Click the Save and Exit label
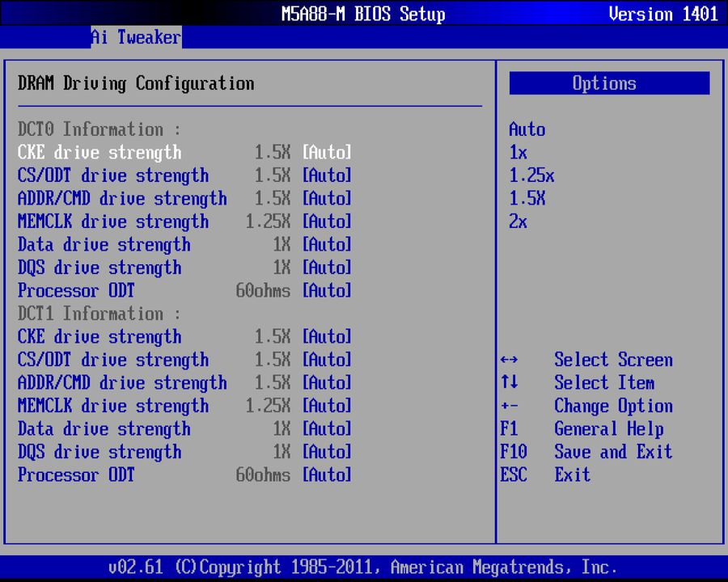The height and width of the screenshot is (582, 728). point(613,452)
